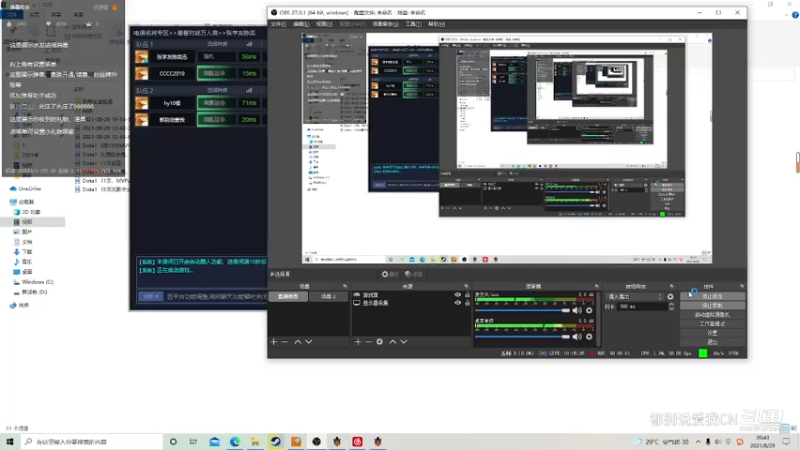Select scene 2 in the Scenes list
The height and width of the screenshot is (450, 800).
tap(328, 296)
